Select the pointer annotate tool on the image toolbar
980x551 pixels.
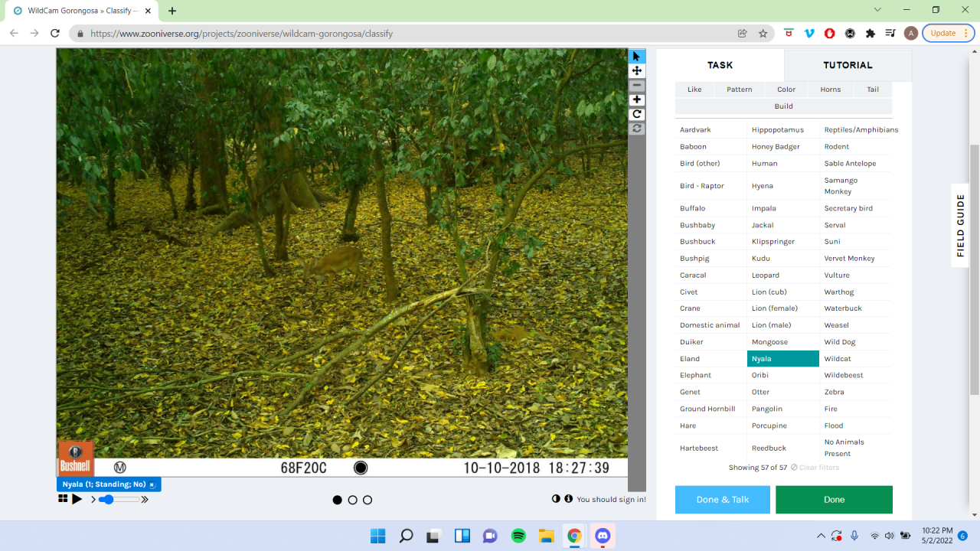click(x=636, y=57)
